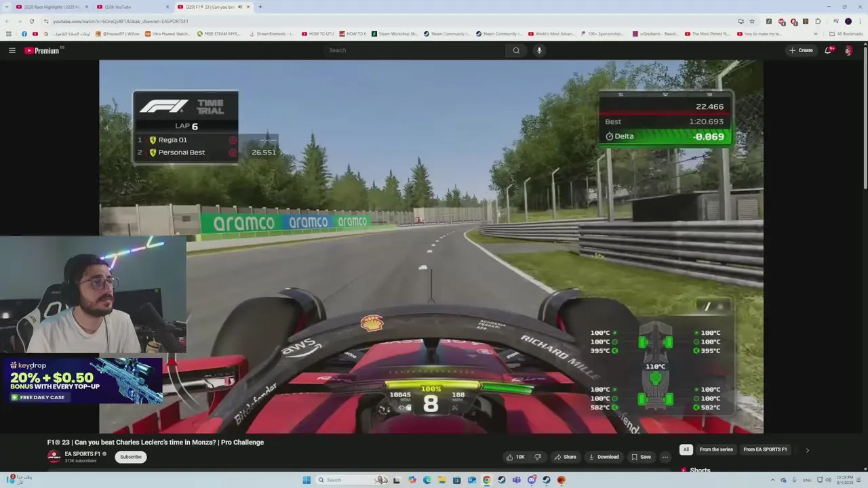Switch to the second YouTube tab

[x=132, y=7]
